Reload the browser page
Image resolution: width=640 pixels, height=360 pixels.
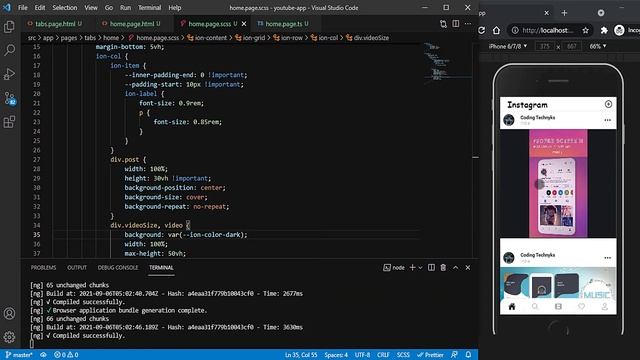pos(482,30)
